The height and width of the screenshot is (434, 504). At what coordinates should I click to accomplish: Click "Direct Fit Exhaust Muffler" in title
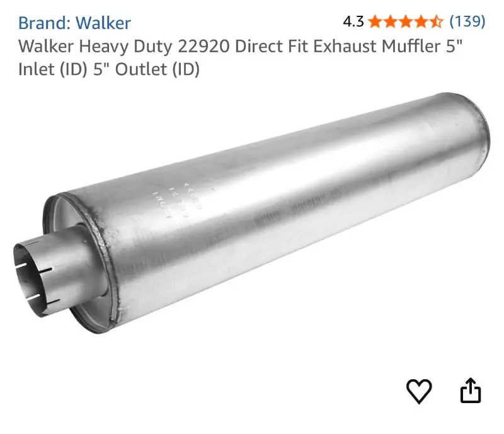[x=338, y=46]
